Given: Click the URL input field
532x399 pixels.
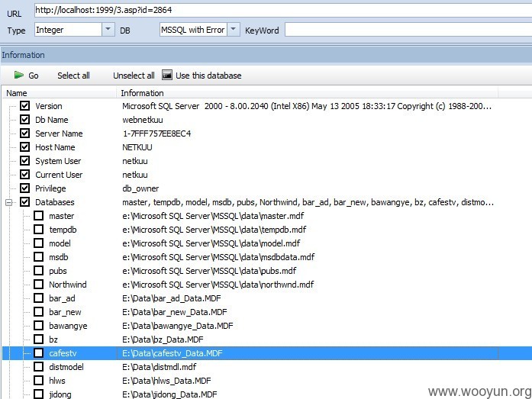Looking at the screenshot, I should [283, 10].
